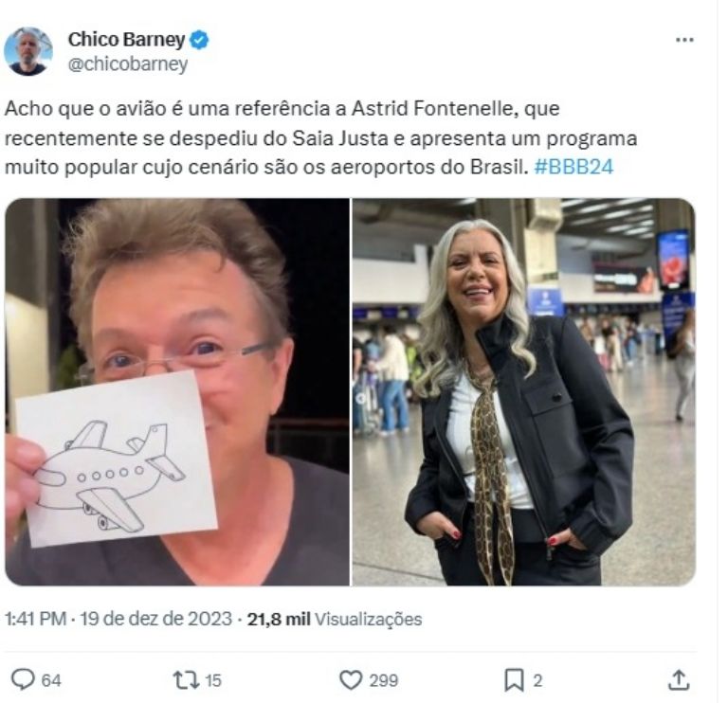Like the tweet with heart icon

click(x=351, y=680)
